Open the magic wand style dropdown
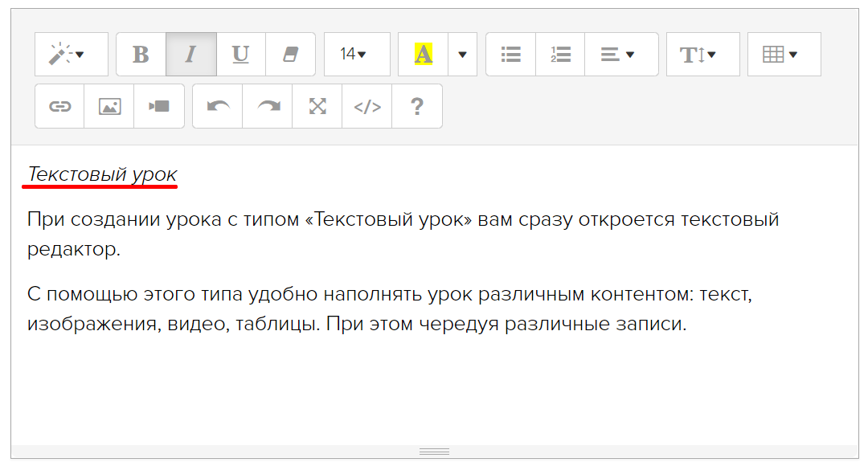 (71, 55)
